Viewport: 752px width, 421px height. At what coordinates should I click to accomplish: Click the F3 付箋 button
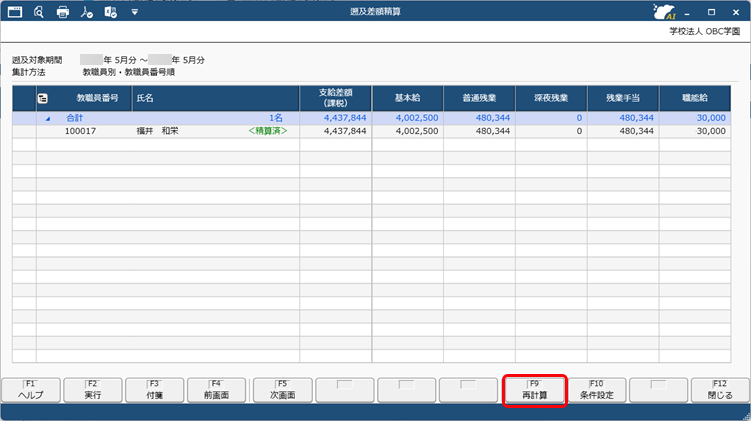tap(154, 390)
